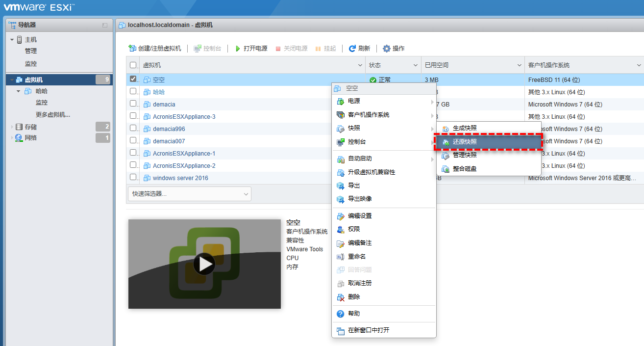Click green Power On play icon

point(238,49)
